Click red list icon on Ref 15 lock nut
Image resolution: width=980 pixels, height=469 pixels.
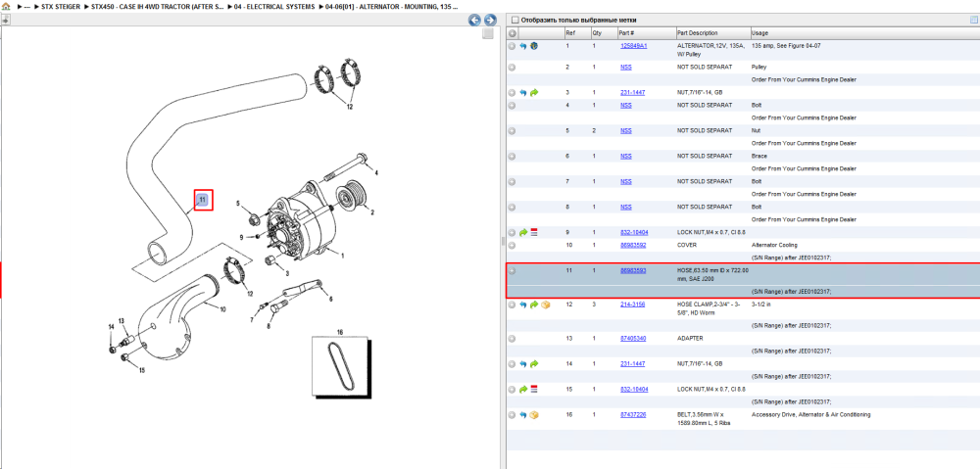[x=534, y=389]
